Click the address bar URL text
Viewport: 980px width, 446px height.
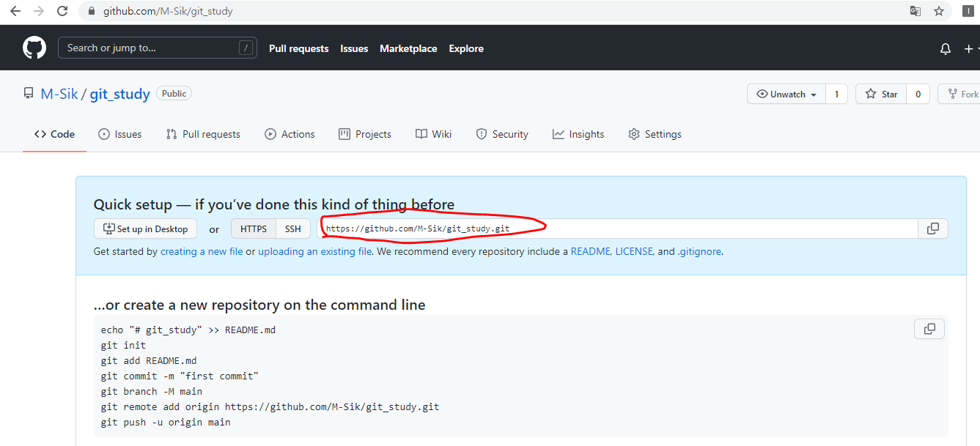point(168,12)
